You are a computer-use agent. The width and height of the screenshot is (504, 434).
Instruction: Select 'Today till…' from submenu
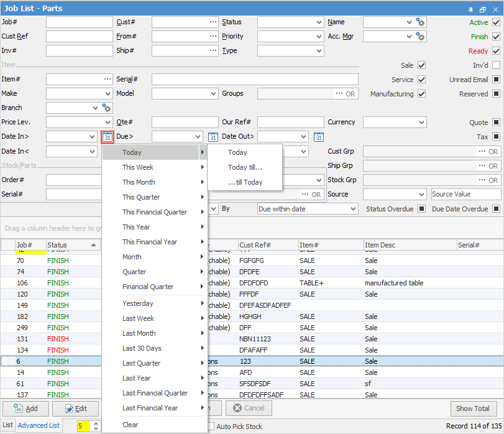[245, 167]
